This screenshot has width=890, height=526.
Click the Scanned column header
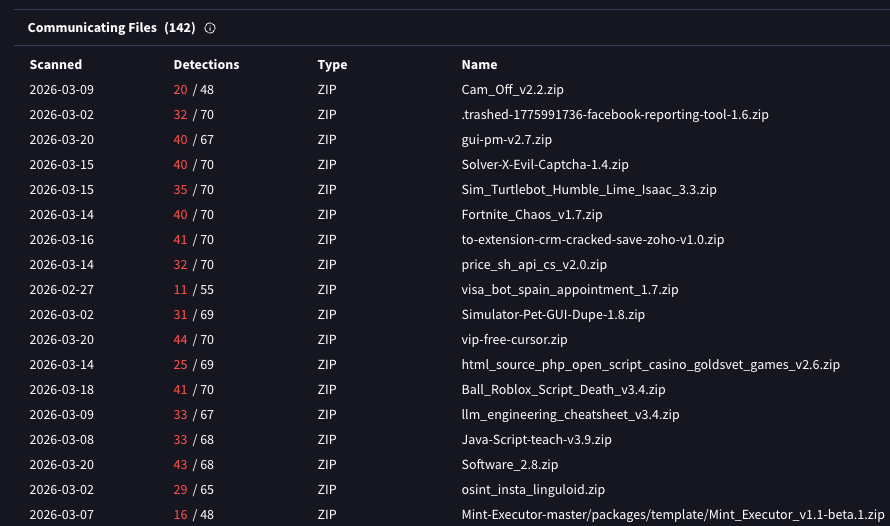[x=56, y=65]
